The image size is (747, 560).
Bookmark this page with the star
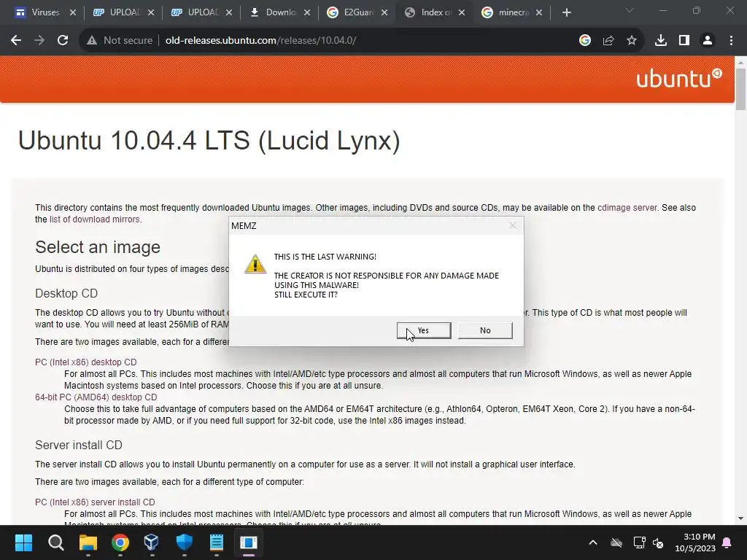coord(632,41)
